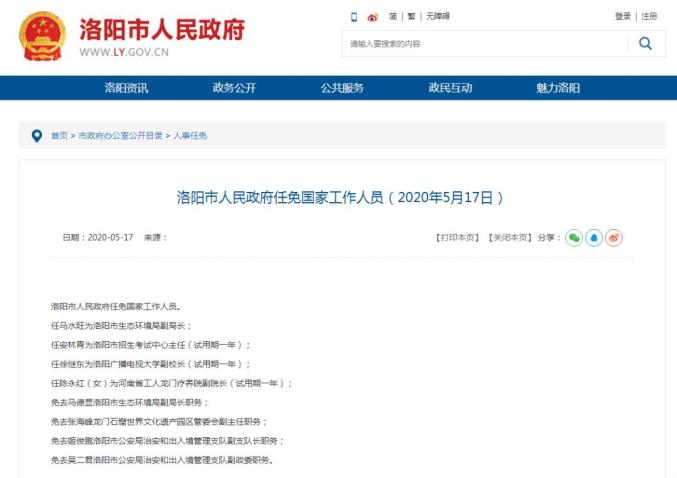Share article via Weibo icon
The height and width of the screenshot is (478, 677).
point(614,238)
